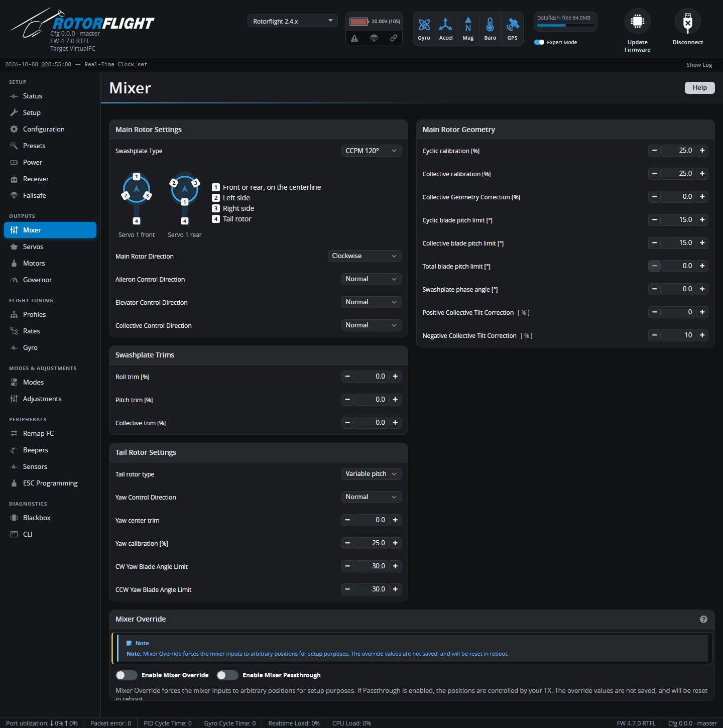The width and height of the screenshot is (723, 728).
Task: Open the Motors sidebar item
Action: (x=50, y=263)
